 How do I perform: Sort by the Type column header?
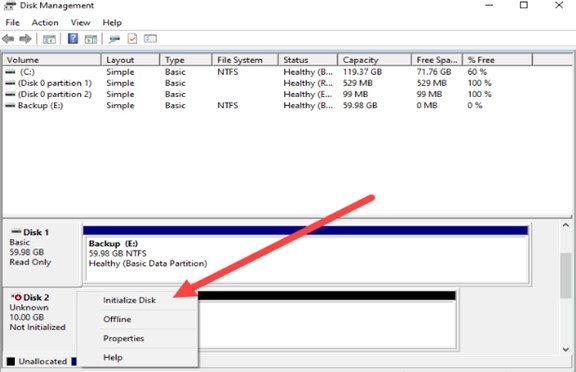point(186,60)
